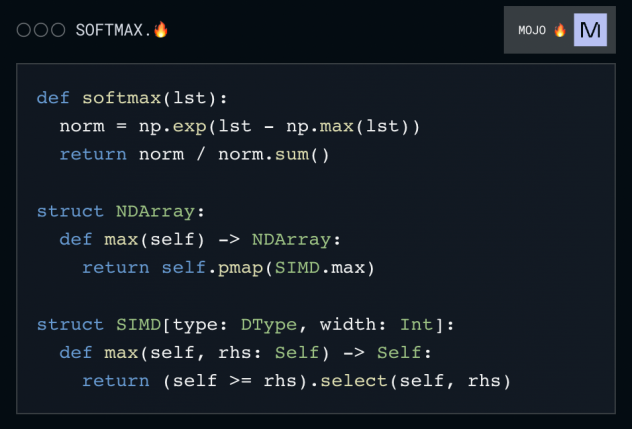Click the middle window circle at top-left

click(41, 30)
